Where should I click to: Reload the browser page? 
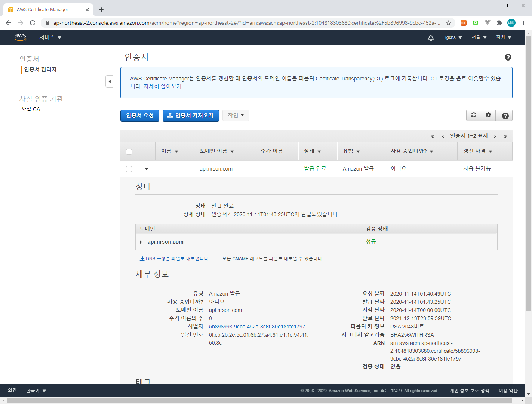[33, 23]
